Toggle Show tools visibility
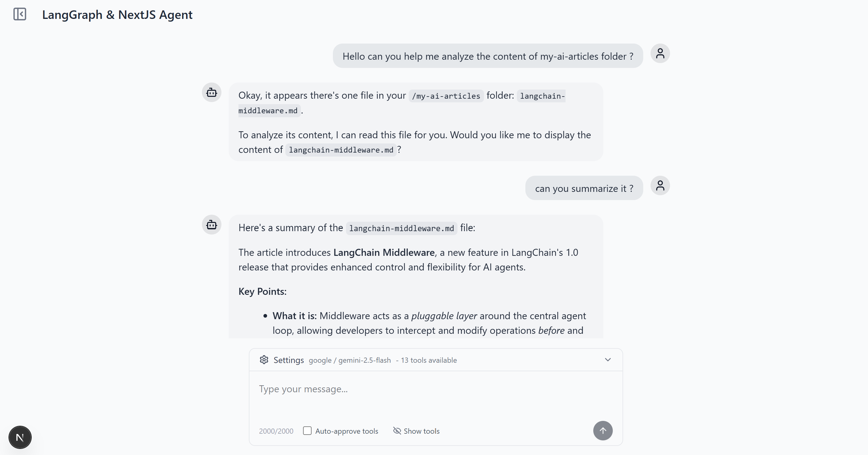868x455 pixels. point(416,431)
